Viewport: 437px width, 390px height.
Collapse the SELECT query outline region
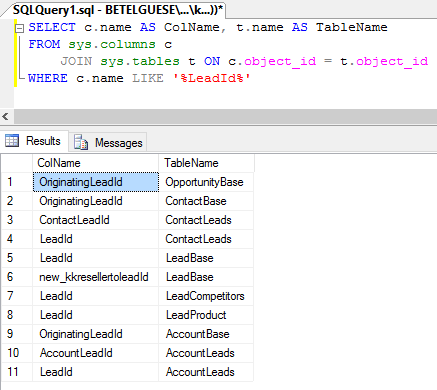tap(20, 29)
